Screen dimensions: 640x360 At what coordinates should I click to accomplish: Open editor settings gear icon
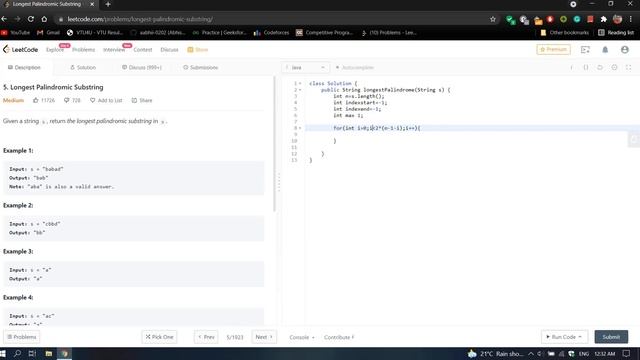coord(614,67)
